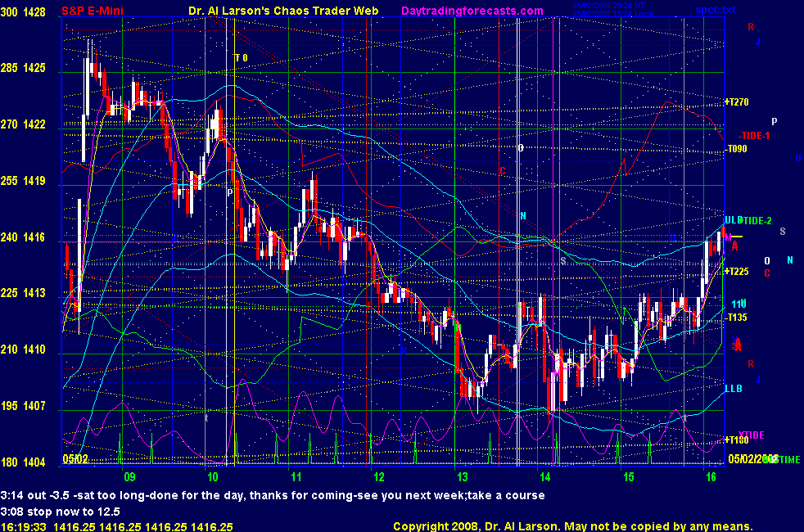The width and height of the screenshot is (804, 532).
Task: Click the '12' hour label on time axis
Action: (379, 477)
